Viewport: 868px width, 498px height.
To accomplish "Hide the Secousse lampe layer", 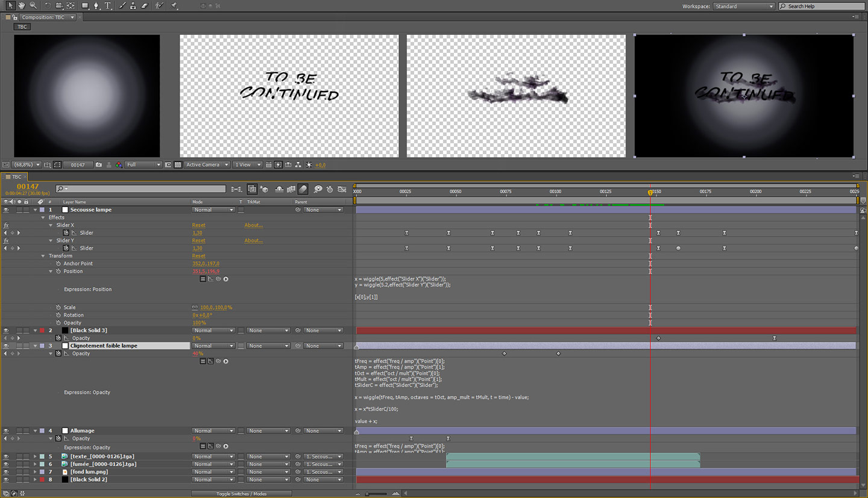I will (x=6, y=210).
